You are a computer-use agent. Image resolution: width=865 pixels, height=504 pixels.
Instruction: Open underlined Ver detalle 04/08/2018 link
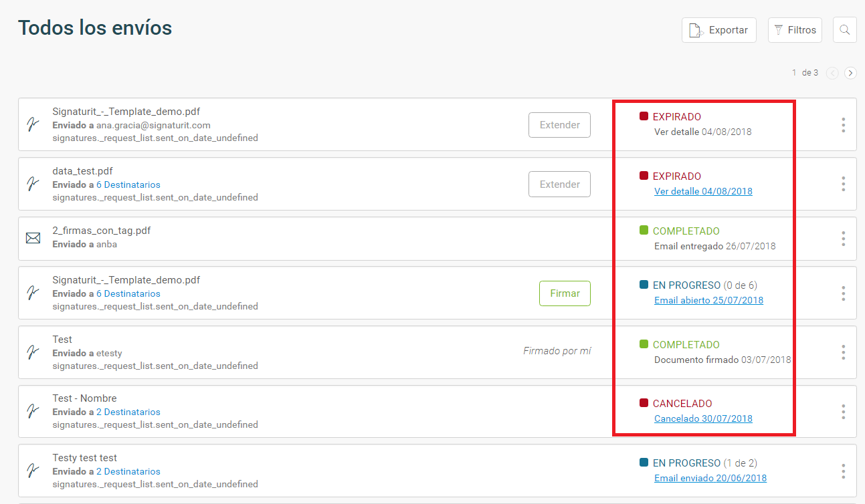click(x=703, y=191)
